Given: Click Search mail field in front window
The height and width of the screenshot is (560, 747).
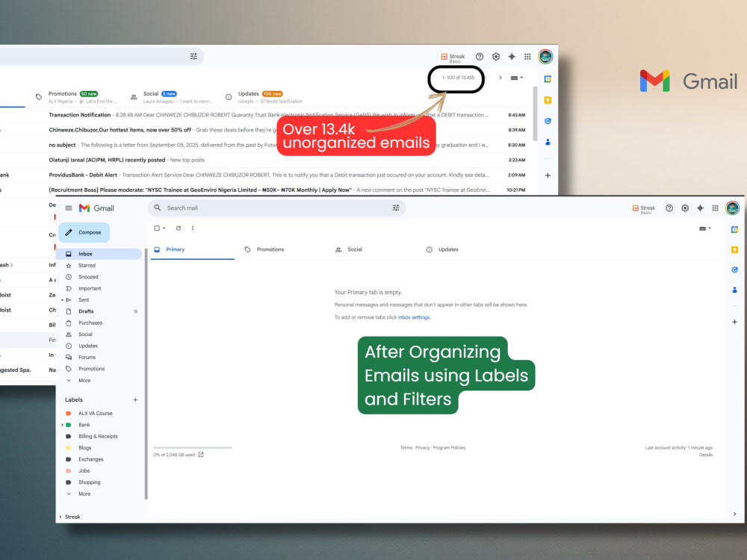Looking at the screenshot, I should tap(276, 208).
